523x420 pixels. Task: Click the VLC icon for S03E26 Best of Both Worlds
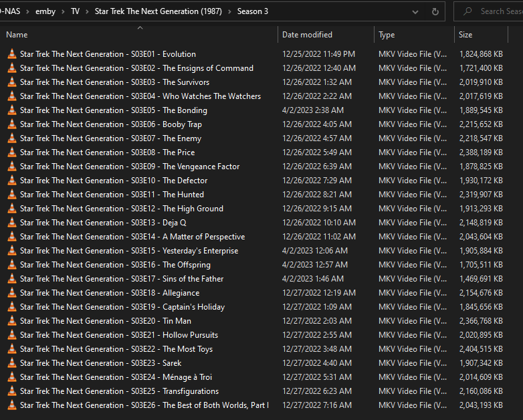pyautogui.click(x=11, y=405)
